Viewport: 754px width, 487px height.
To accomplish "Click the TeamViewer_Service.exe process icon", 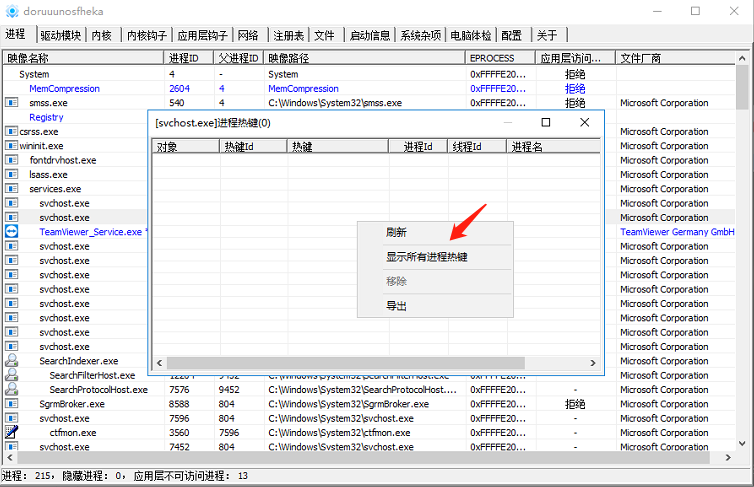I will 11,232.
